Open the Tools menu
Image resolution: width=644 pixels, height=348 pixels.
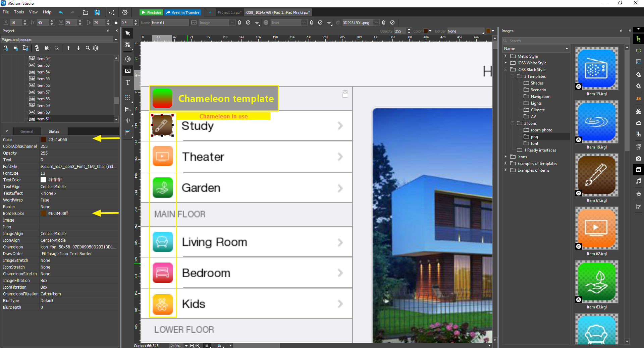tap(19, 12)
